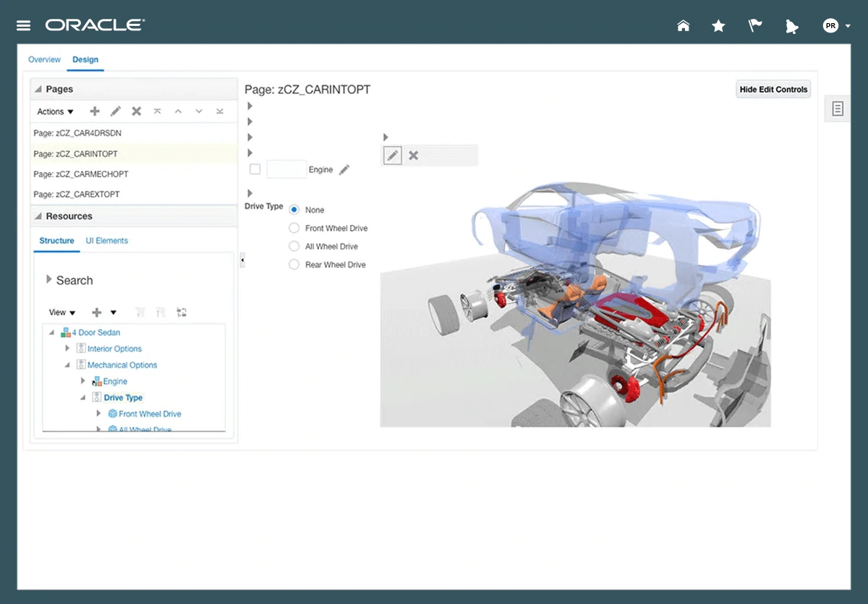Expand the Interior Options tree node
Screen dimensions: 868x604
[67, 349]
